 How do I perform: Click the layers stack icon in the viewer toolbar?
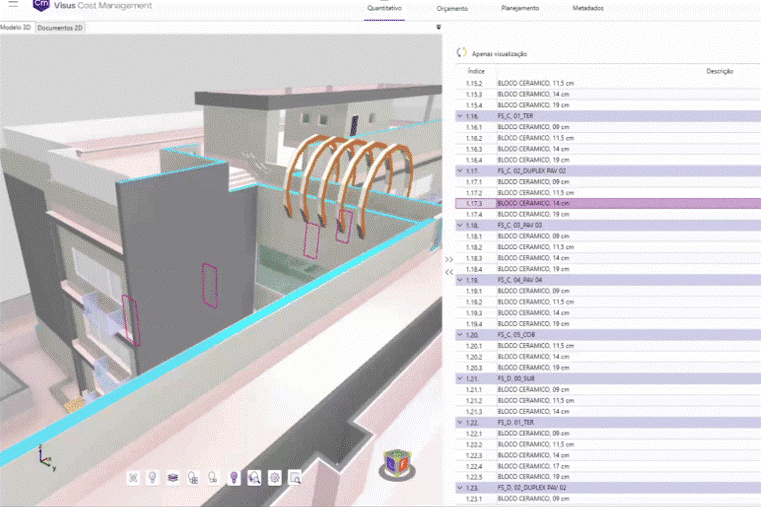(173, 479)
